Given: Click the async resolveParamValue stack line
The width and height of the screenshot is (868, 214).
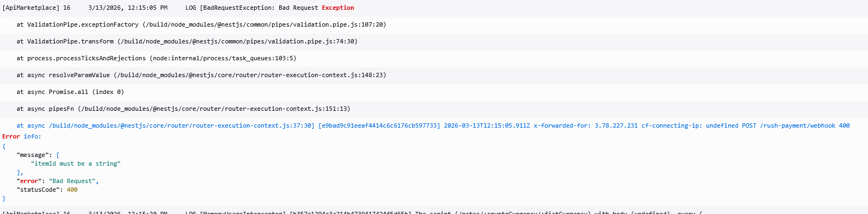Looking at the screenshot, I should tap(434, 75).
